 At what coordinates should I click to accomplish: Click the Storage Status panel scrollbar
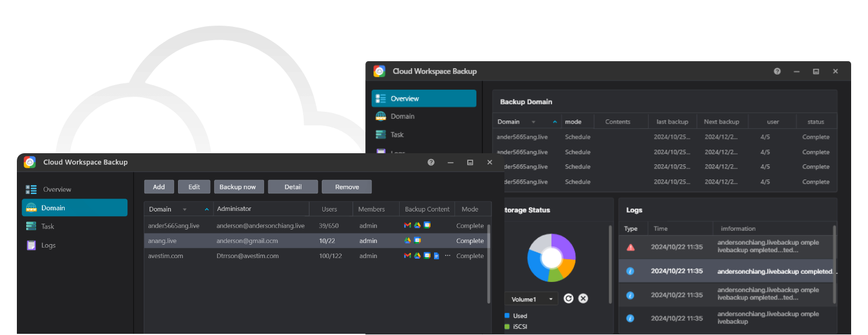(x=610, y=265)
